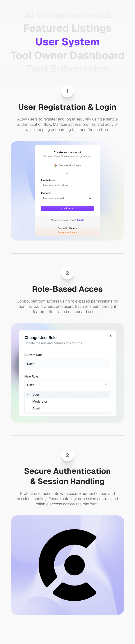
Task: Select Featured Listings heading item
Action: pyautogui.click(x=67, y=28)
